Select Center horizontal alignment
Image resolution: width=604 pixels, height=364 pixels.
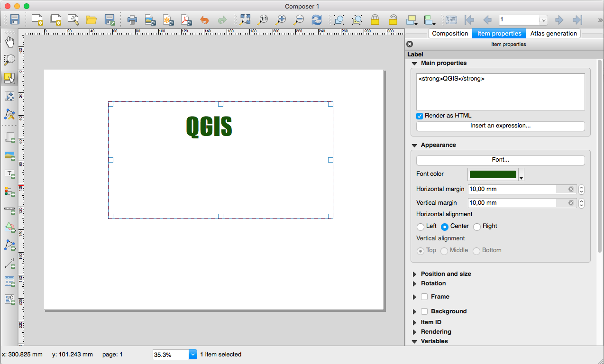click(445, 227)
